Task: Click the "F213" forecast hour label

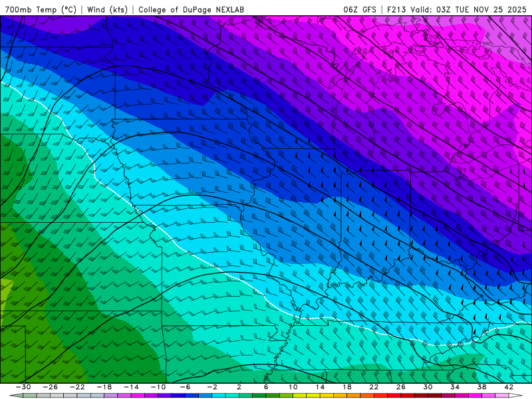Action: 396,9
